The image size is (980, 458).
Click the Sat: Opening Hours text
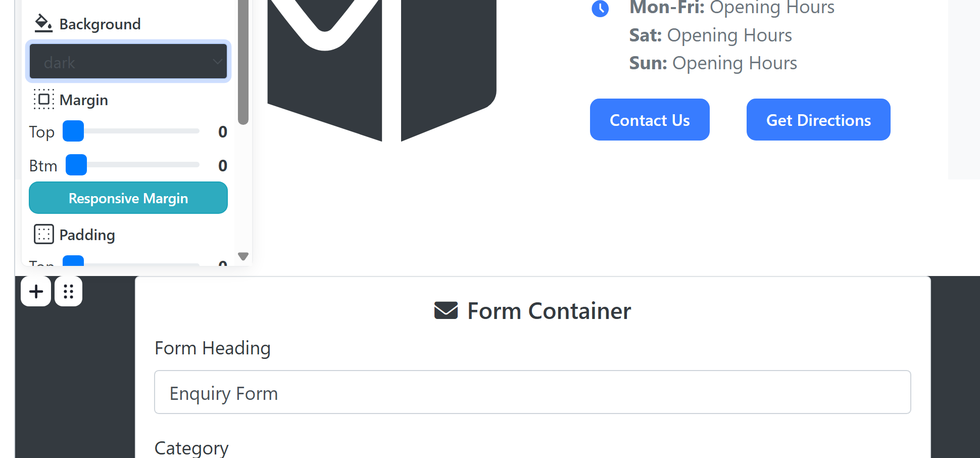pyautogui.click(x=710, y=35)
